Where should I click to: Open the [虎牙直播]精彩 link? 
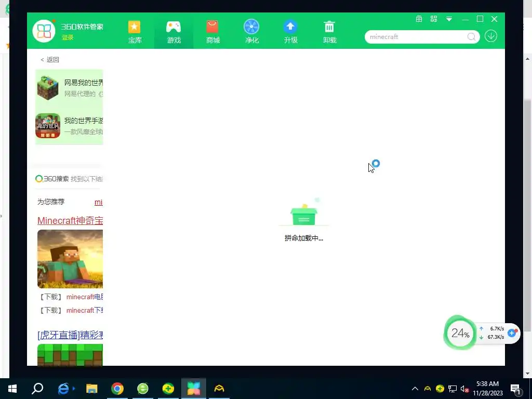[x=70, y=335]
